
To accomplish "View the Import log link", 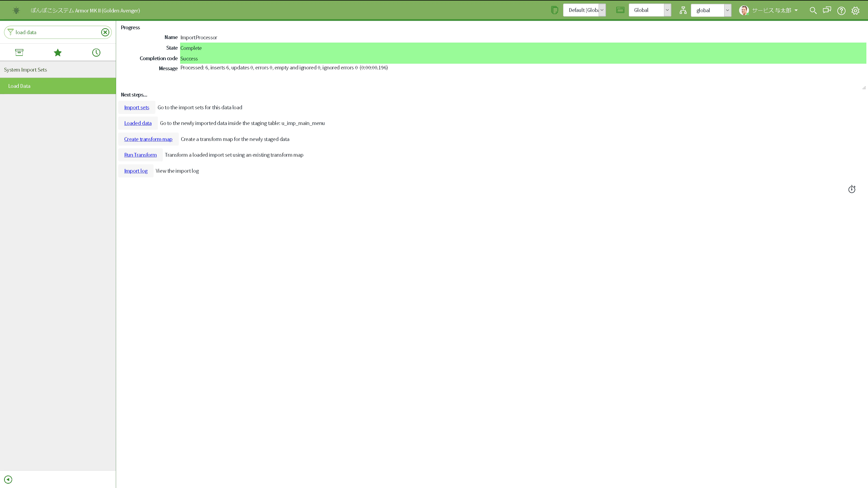I will [136, 171].
